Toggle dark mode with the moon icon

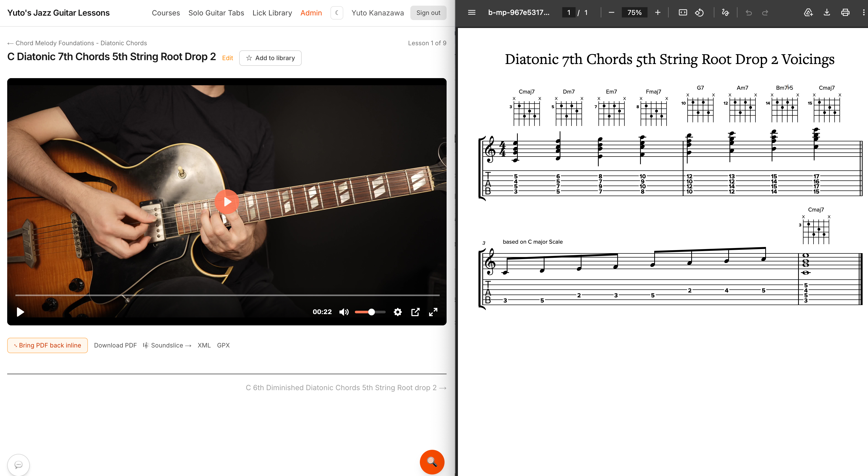pos(337,13)
